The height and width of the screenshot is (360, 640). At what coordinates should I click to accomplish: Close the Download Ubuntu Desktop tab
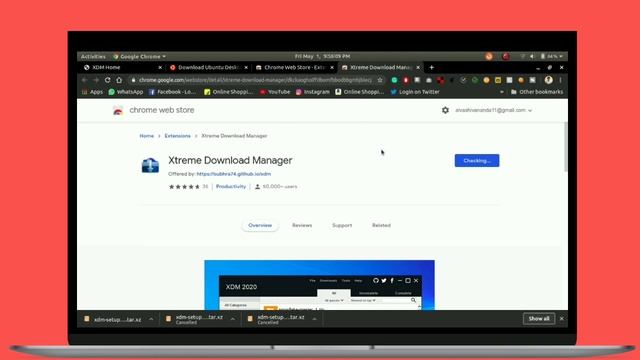click(246, 67)
